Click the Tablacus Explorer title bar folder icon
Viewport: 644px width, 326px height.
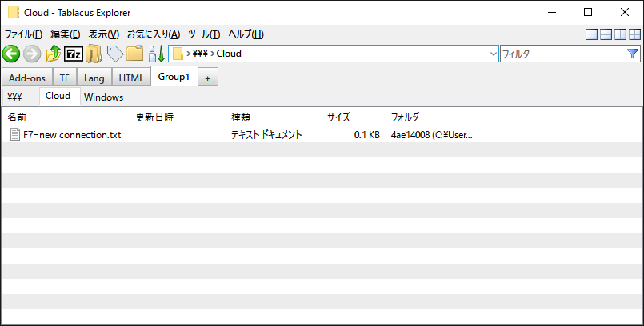coord(14,12)
